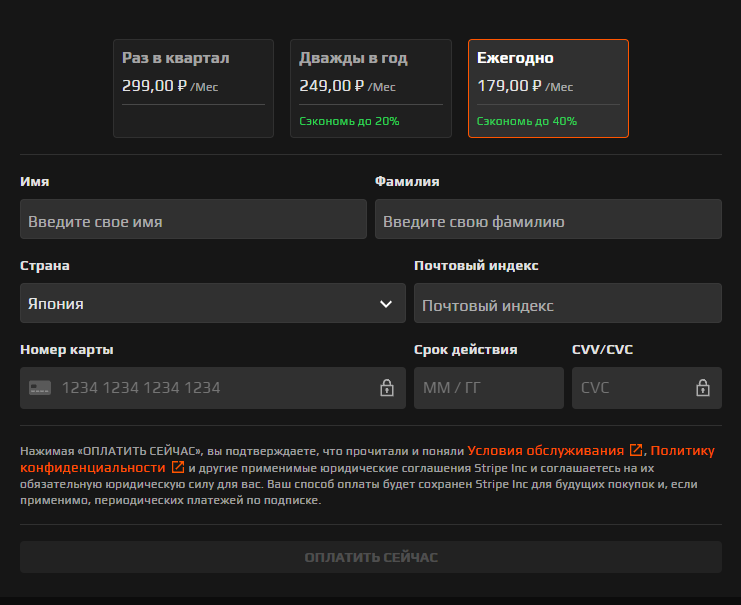Click the chevron arrow in the country selector
This screenshot has height=605, width=741.
[386, 304]
